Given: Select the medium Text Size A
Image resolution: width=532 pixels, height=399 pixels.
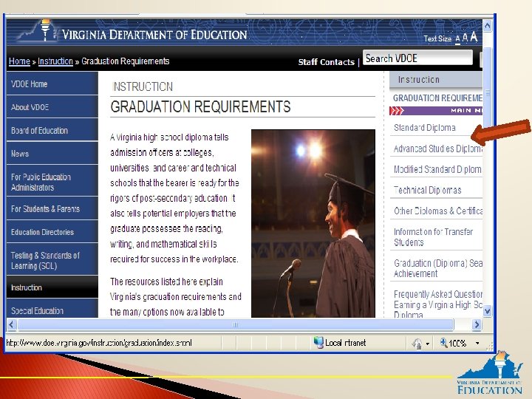Looking at the screenshot, I should point(465,38).
